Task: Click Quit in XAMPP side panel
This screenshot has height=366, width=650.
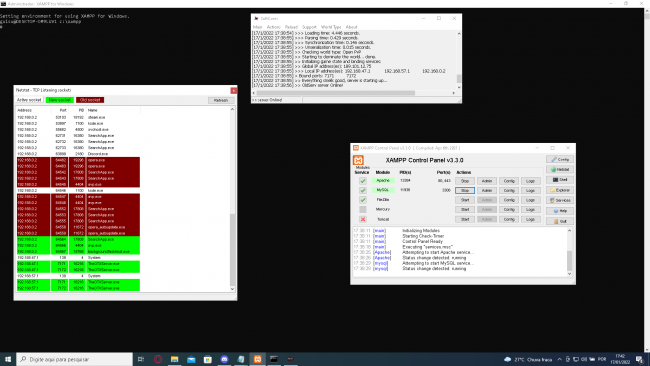Action: [560, 221]
